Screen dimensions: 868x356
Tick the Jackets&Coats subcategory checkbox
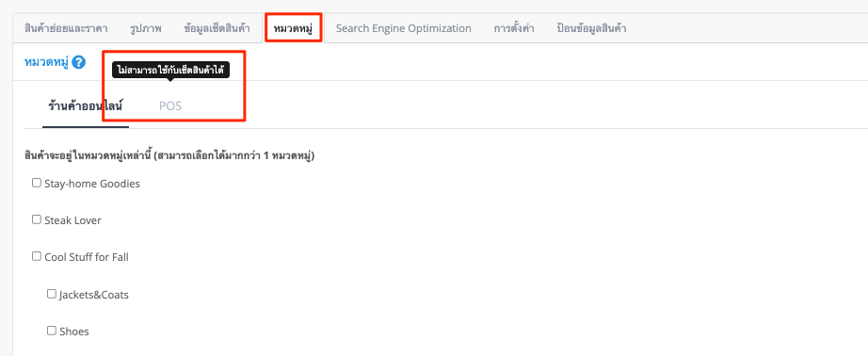(52, 294)
